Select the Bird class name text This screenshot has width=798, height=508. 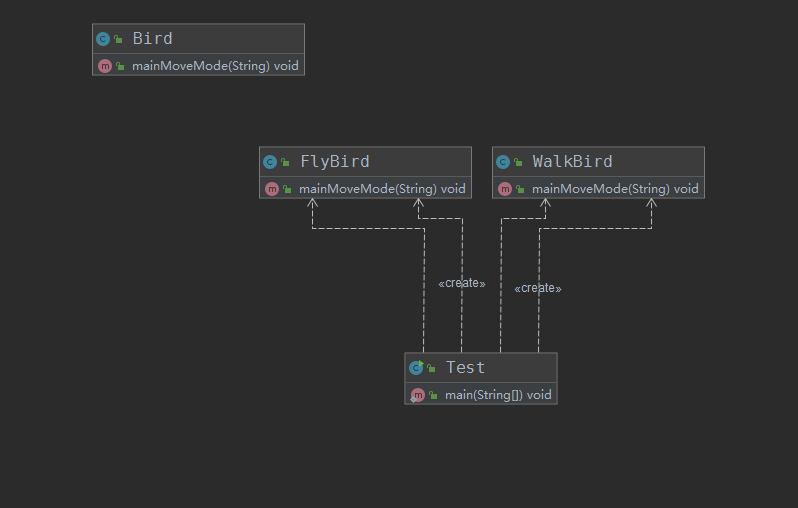tap(152, 39)
